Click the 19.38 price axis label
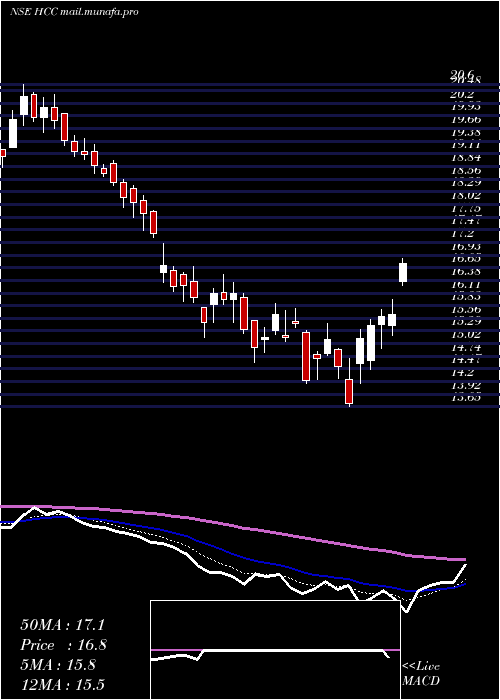Screen dimensions: 500x700 coord(466,133)
